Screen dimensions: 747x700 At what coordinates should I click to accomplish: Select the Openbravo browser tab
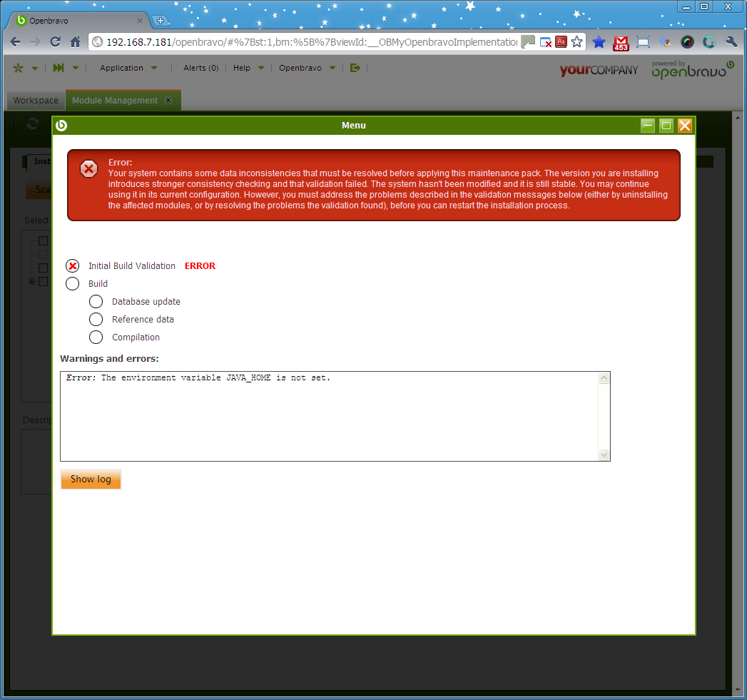tap(78, 21)
